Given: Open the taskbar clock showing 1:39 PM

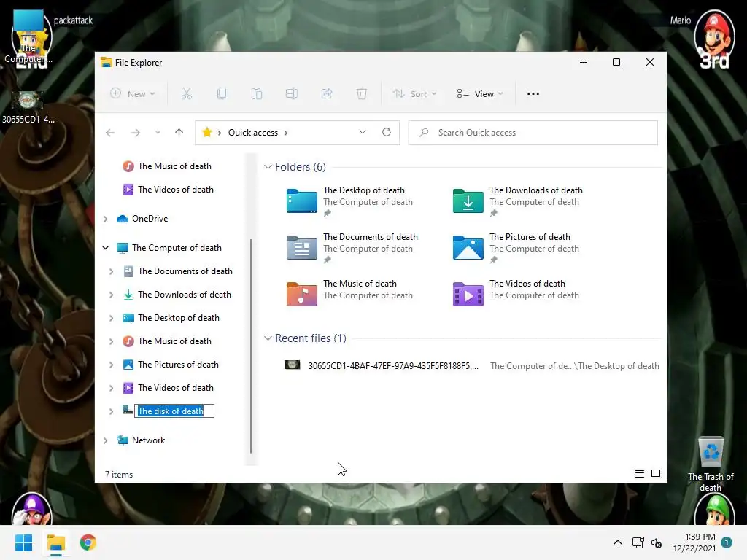Looking at the screenshot, I should pos(694,542).
